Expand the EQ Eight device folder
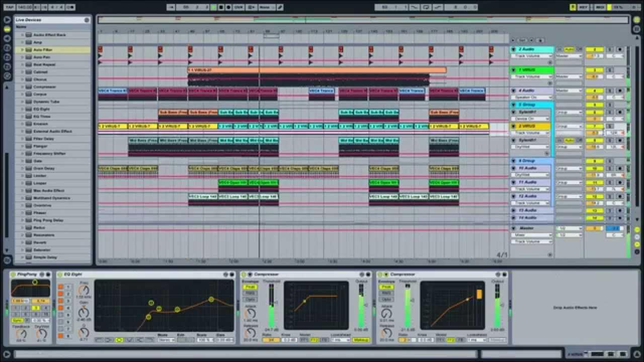The image size is (644, 362). 23,109
